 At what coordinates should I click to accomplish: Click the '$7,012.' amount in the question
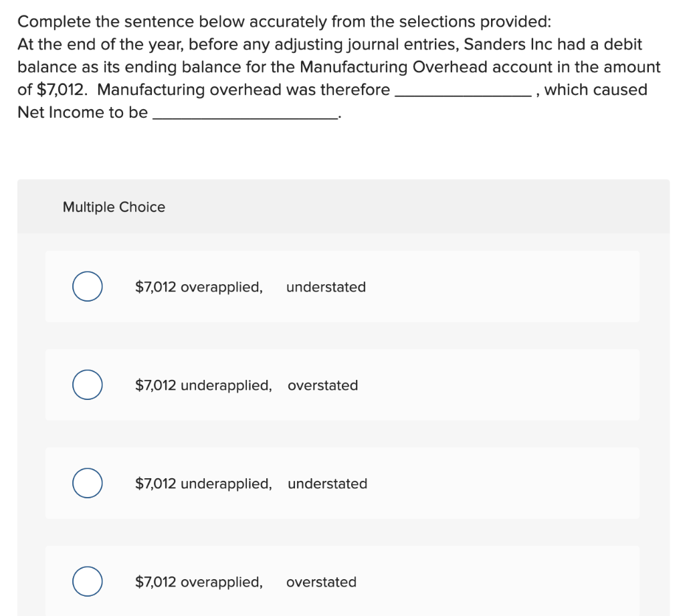(x=62, y=90)
